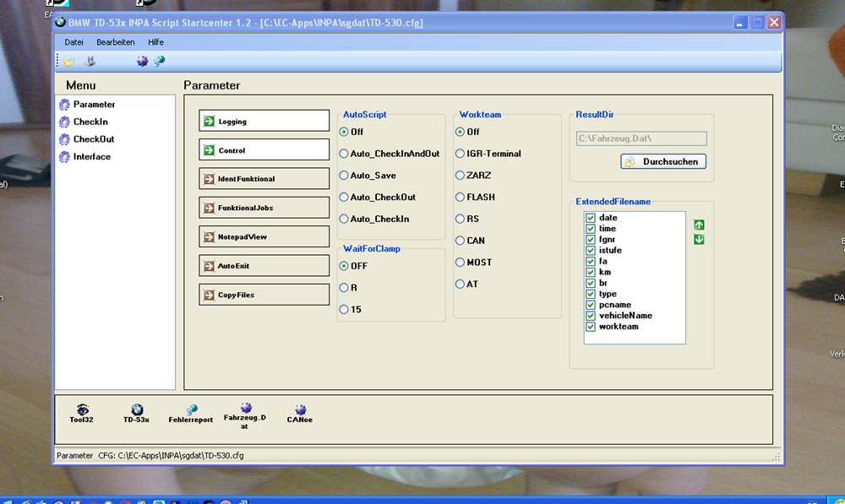Move filename item up with green arrow

coord(699,225)
